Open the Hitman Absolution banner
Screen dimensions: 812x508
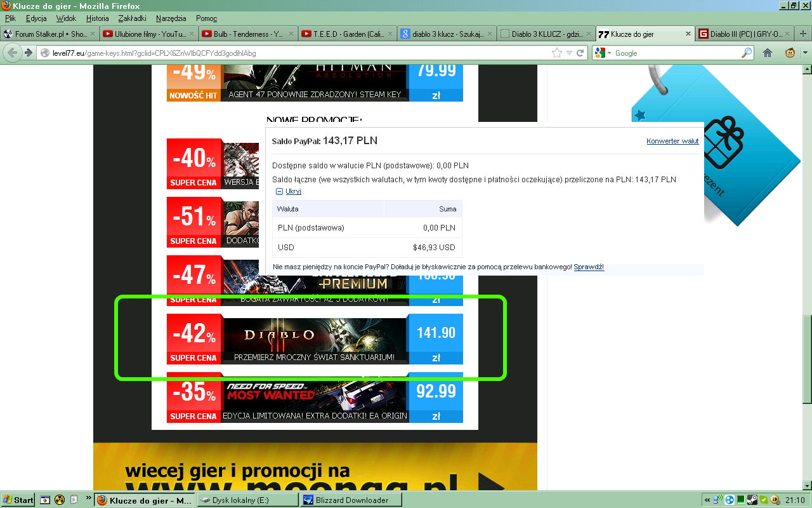(x=314, y=82)
